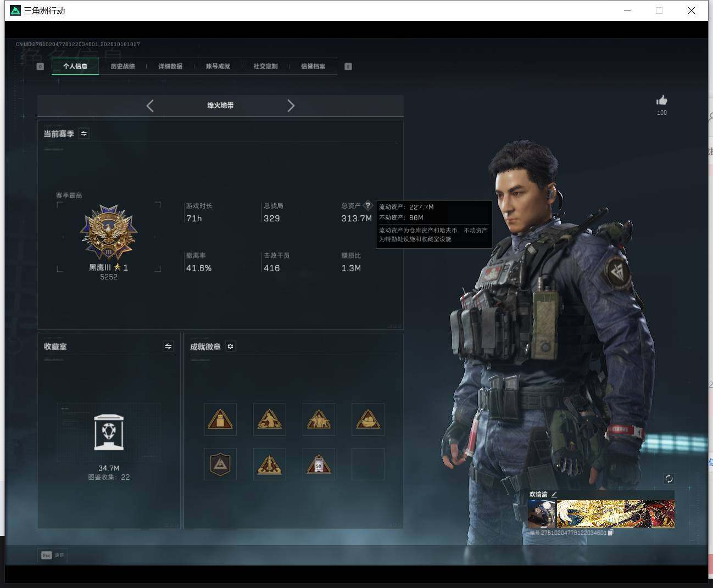Toggle the 收藏室 swap icon
713x588 pixels.
pyautogui.click(x=168, y=346)
